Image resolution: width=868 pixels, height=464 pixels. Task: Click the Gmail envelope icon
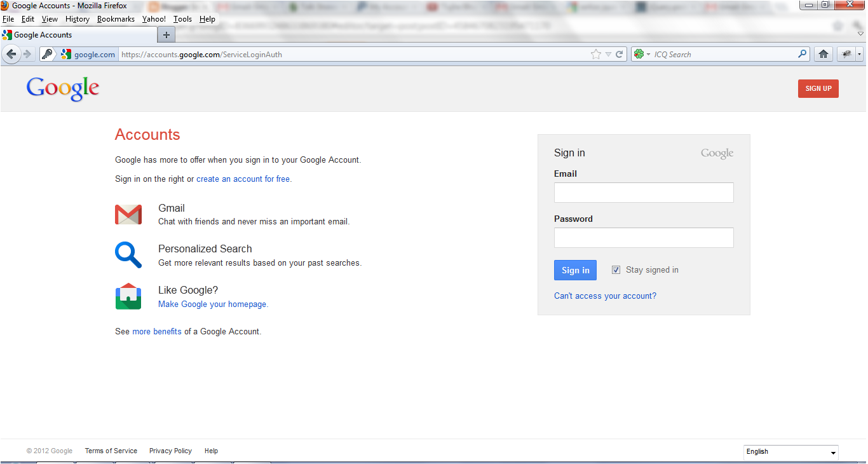(x=129, y=214)
